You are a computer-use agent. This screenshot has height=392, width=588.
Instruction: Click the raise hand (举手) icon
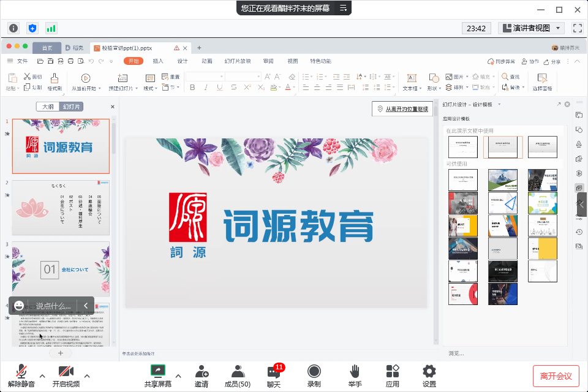[x=354, y=375]
